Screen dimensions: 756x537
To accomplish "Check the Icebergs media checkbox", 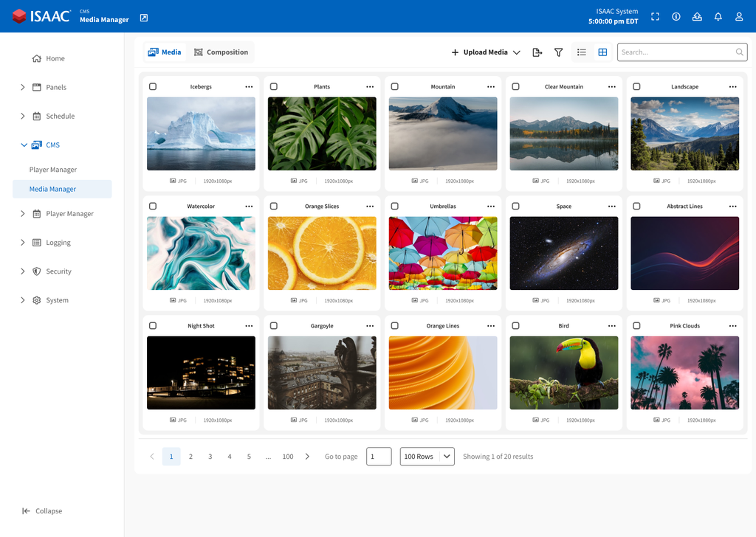I will tap(153, 86).
